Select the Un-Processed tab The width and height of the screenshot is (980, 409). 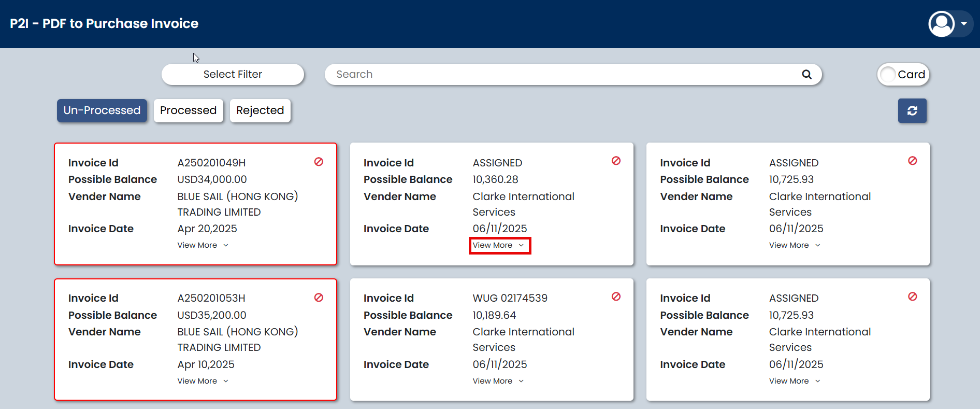[102, 110]
